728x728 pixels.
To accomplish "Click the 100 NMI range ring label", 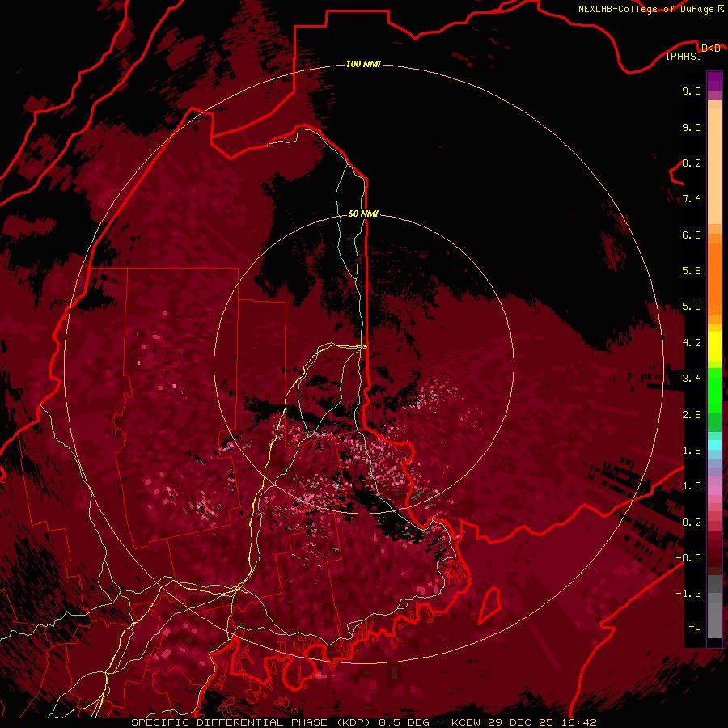I will click(363, 64).
